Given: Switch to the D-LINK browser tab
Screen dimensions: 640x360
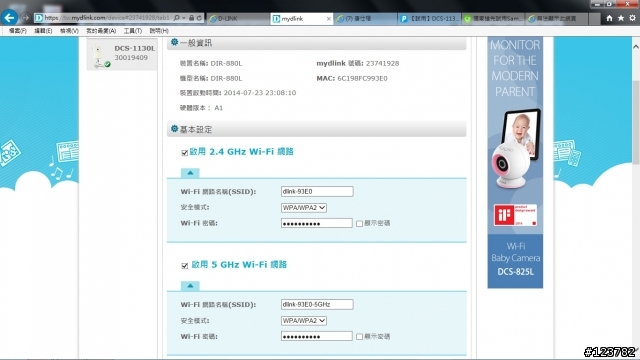Looking at the screenshot, I should pyautogui.click(x=238, y=19).
